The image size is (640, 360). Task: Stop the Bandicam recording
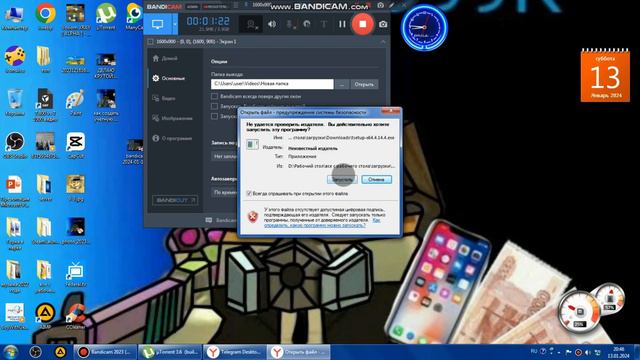pyautogui.click(x=362, y=24)
